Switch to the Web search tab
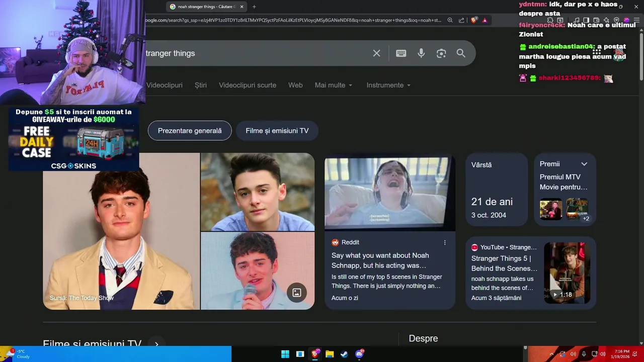This screenshot has height=362, width=644. [295, 85]
